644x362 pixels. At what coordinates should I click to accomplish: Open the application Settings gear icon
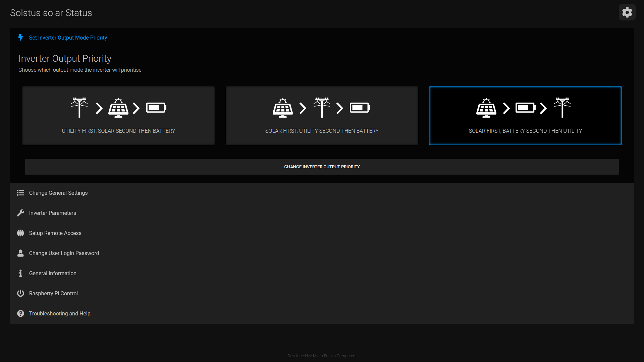(x=627, y=12)
